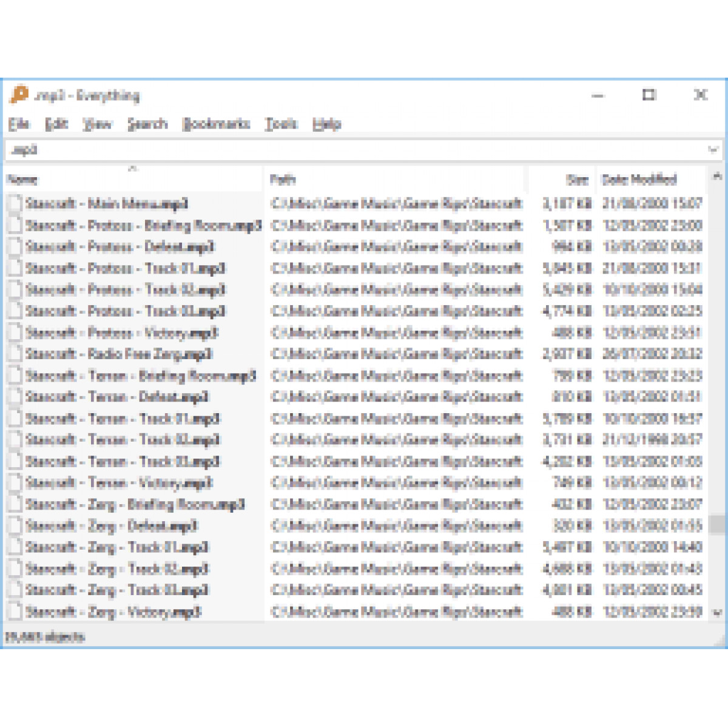Select file name 'Starcraft - Radio Free Zerg.mp3'

[119, 354]
